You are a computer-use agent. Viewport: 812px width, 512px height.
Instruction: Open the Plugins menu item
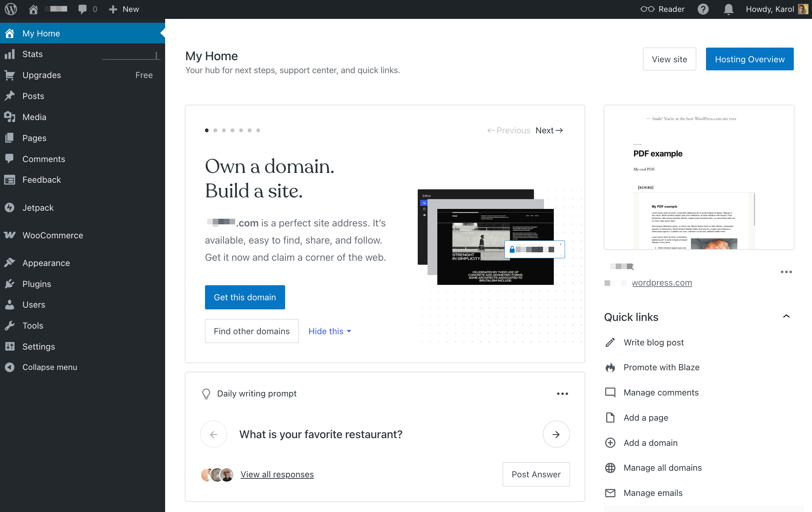point(37,284)
